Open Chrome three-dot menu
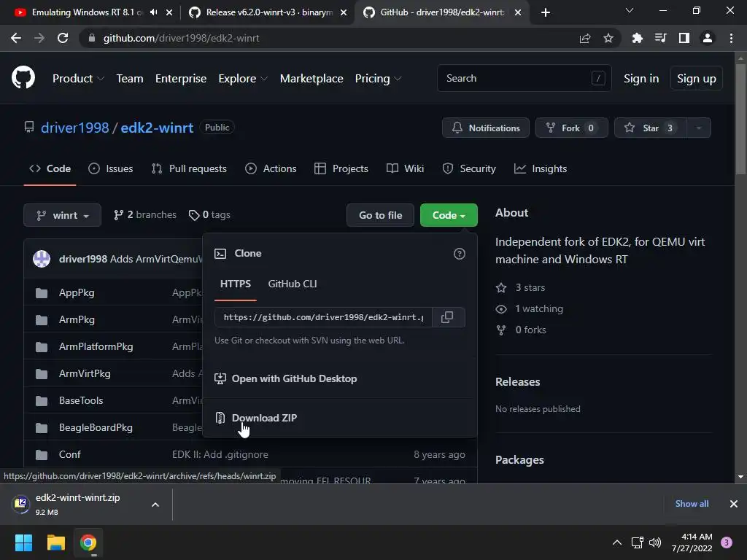This screenshot has width=747, height=560. pos(731,38)
